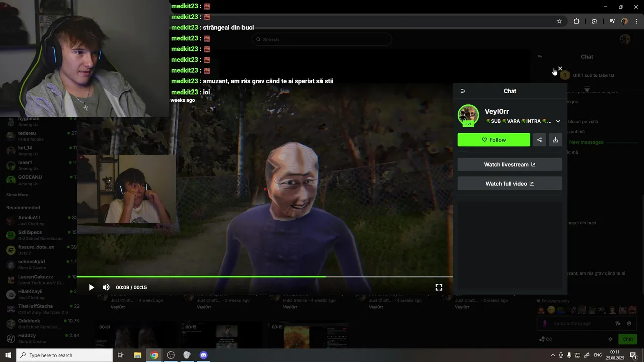
Task: Open tedereu followed channel
Action: click(x=40, y=136)
